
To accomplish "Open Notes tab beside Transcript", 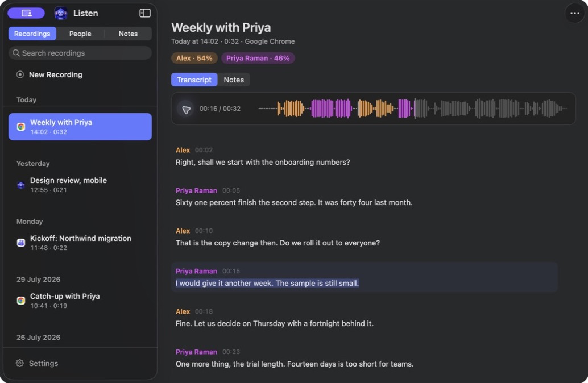I will click(234, 80).
